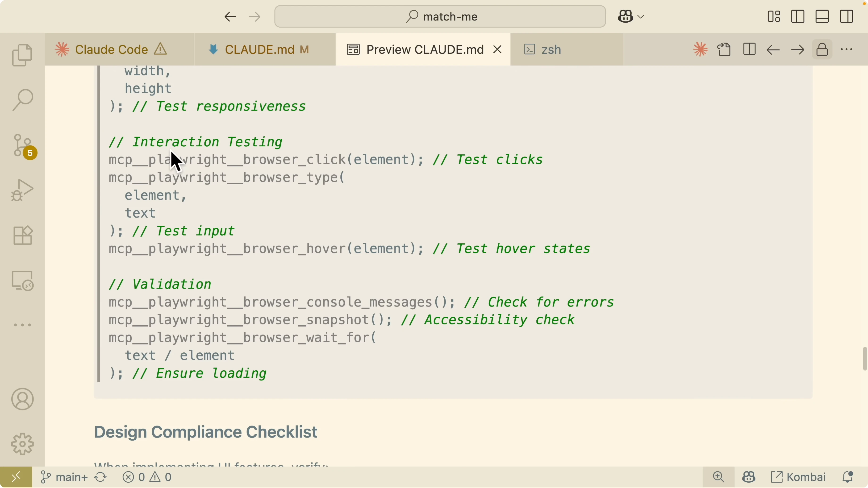Screen dimensions: 868x488
Task: Click the '// Validation' comment line
Action: click(x=160, y=284)
